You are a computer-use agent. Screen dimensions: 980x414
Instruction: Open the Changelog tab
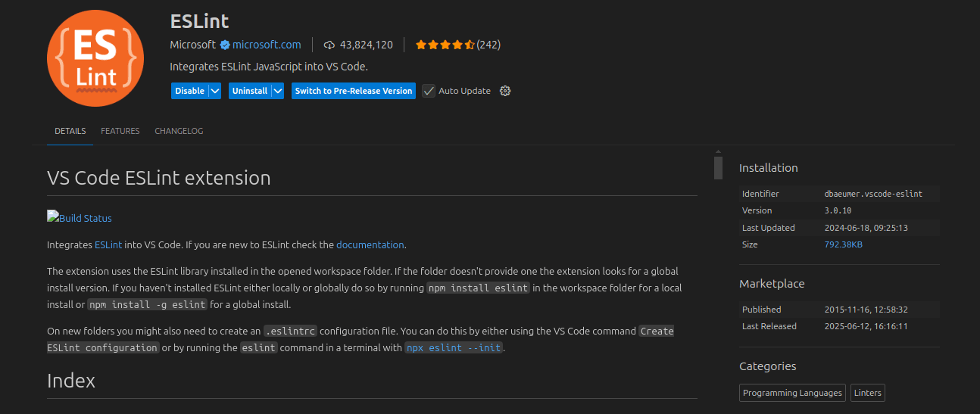click(179, 131)
